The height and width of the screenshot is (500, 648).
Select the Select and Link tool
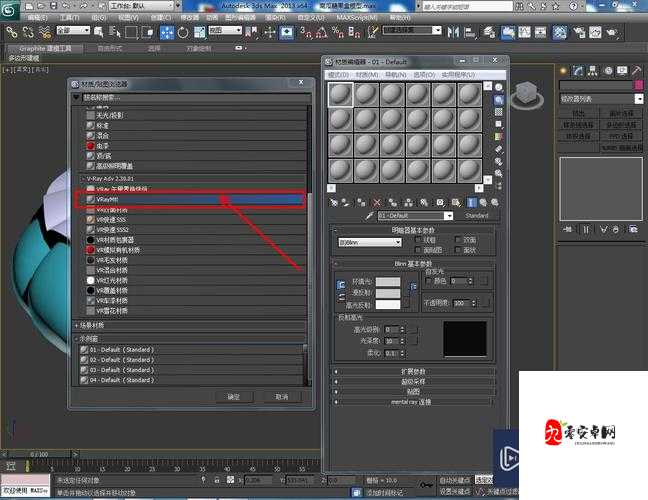(12, 32)
